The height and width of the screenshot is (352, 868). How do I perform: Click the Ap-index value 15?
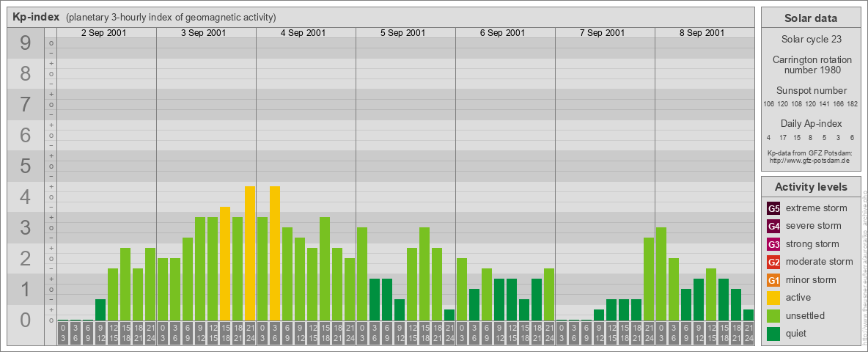coord(797,137)
